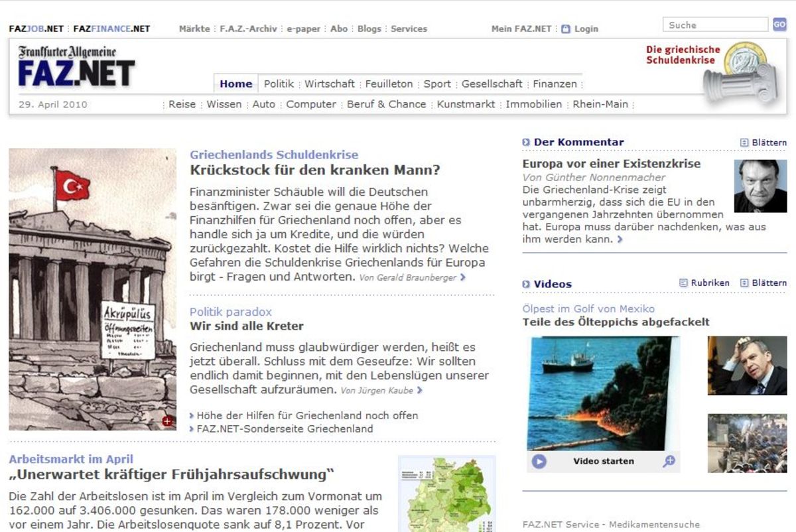Open headline Krückstock für den kranken Mann?
The image size is (796, 532).
315,170
